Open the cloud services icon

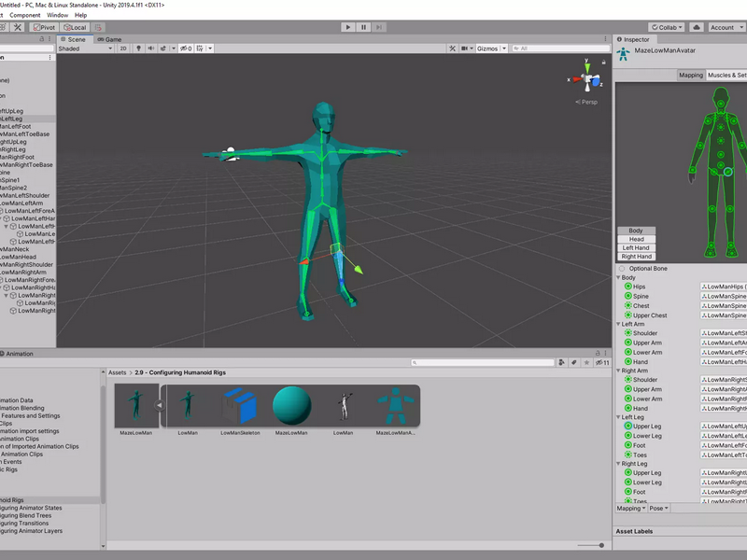696,27
